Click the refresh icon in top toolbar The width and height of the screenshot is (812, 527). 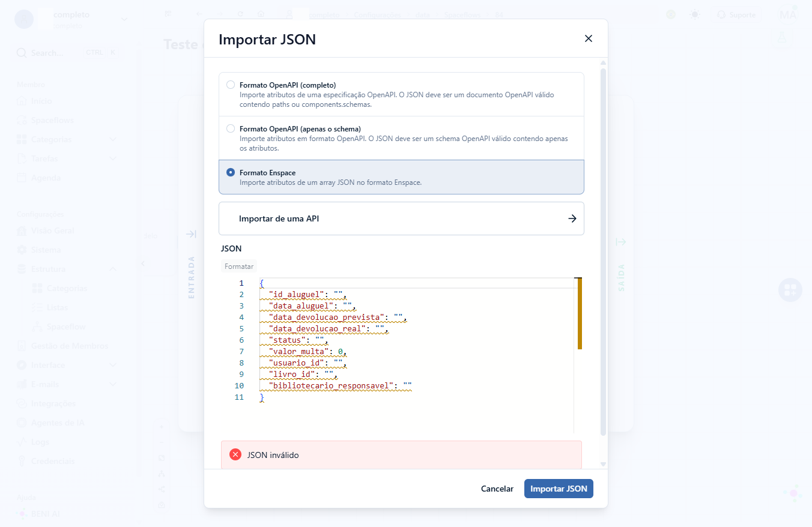pyautogui.click(x=240, y=14)
